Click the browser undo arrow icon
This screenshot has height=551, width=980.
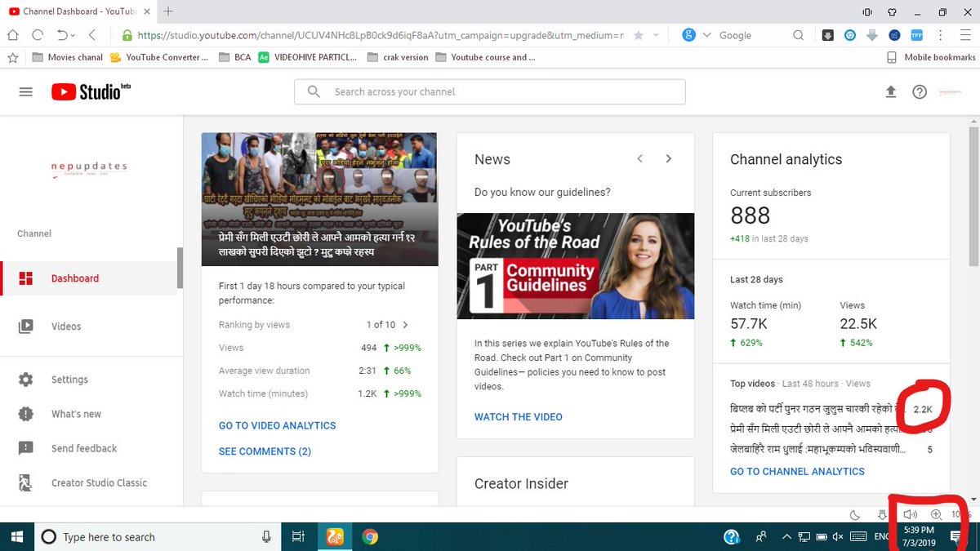point(62,35)
